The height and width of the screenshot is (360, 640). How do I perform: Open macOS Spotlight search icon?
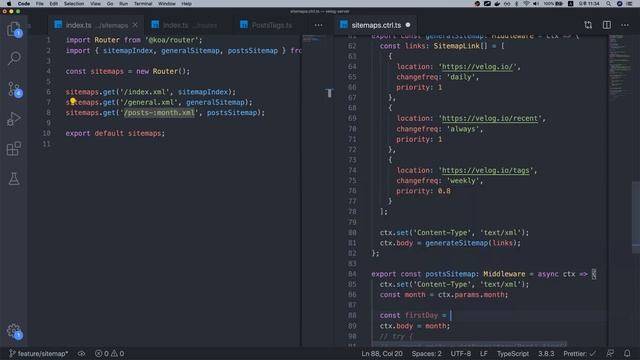[x=608, y=4]
